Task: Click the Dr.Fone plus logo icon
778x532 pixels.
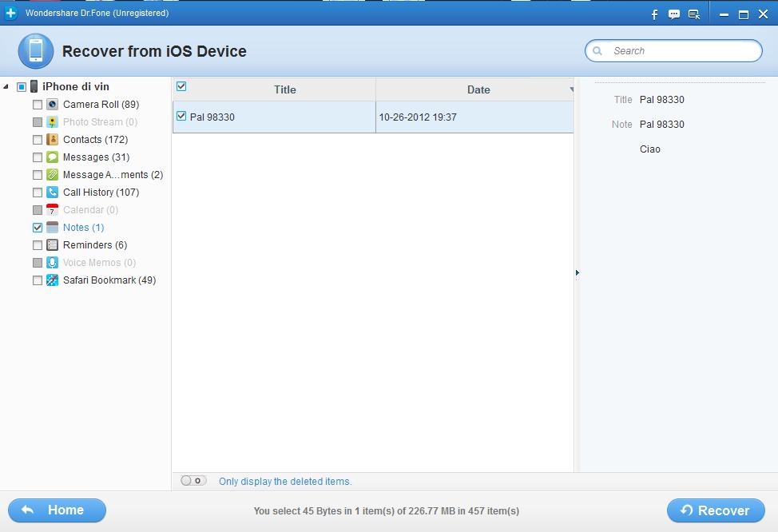Action: coord(10,13)
